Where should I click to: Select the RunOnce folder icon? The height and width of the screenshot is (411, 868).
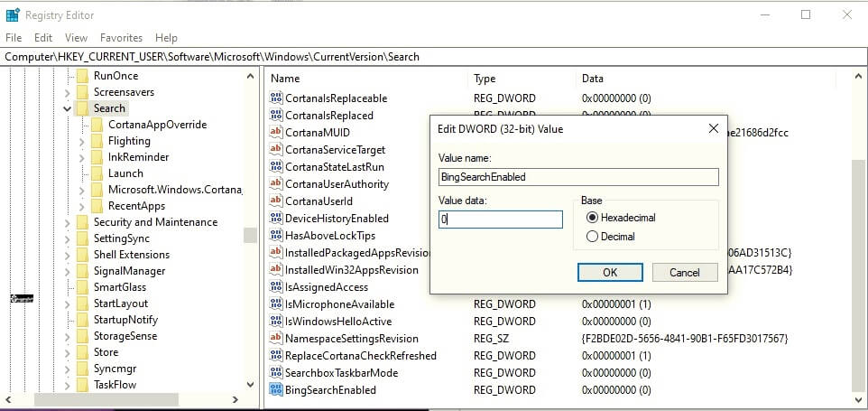pos(82,76)
